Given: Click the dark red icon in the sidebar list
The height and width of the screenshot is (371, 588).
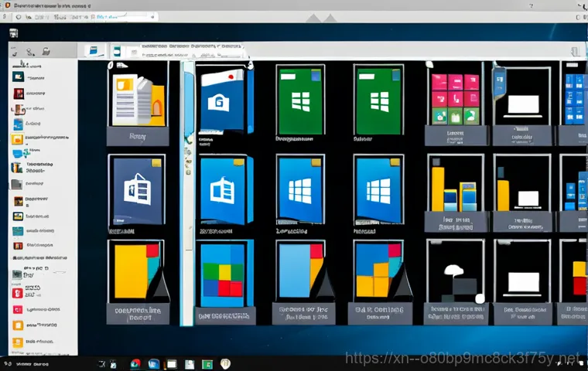Looking at the screenshot, I should tap(19, 93).
